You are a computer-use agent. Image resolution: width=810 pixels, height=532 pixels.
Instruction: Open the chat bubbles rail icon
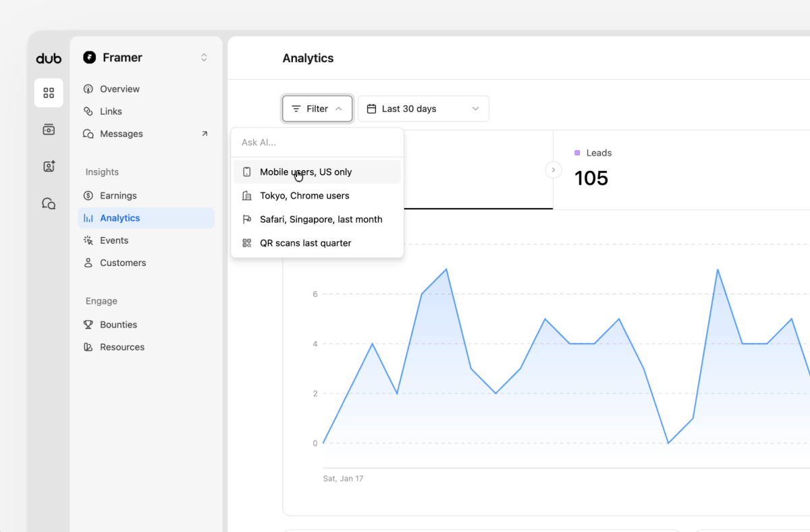[49, 203]
